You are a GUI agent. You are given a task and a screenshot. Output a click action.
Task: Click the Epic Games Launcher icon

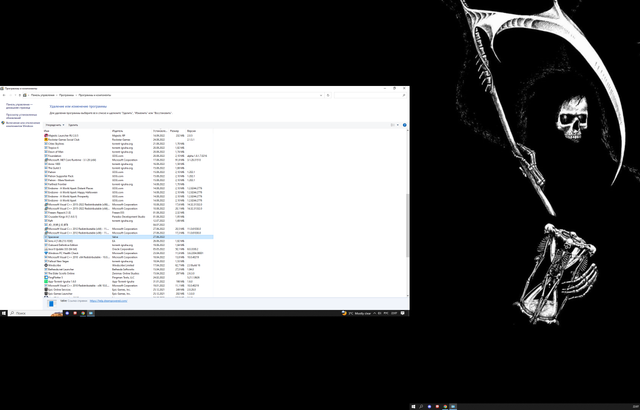coord(46,294)
